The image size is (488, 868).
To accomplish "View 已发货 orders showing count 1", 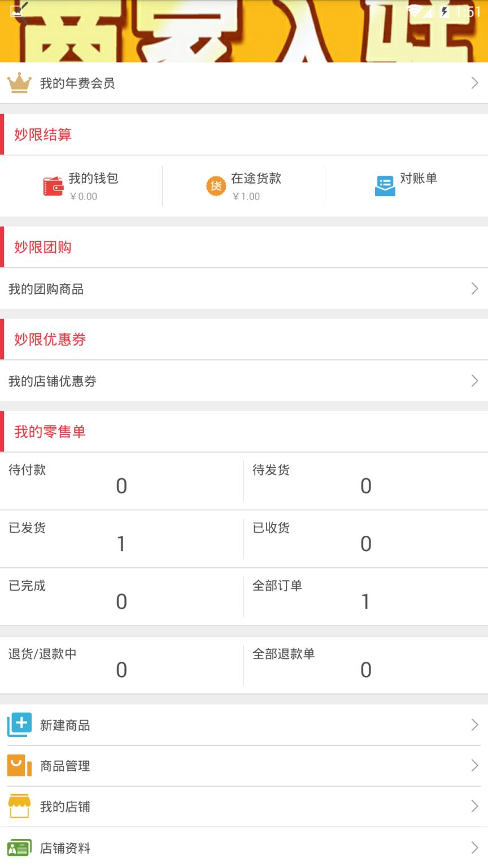I will coord(121,538).
